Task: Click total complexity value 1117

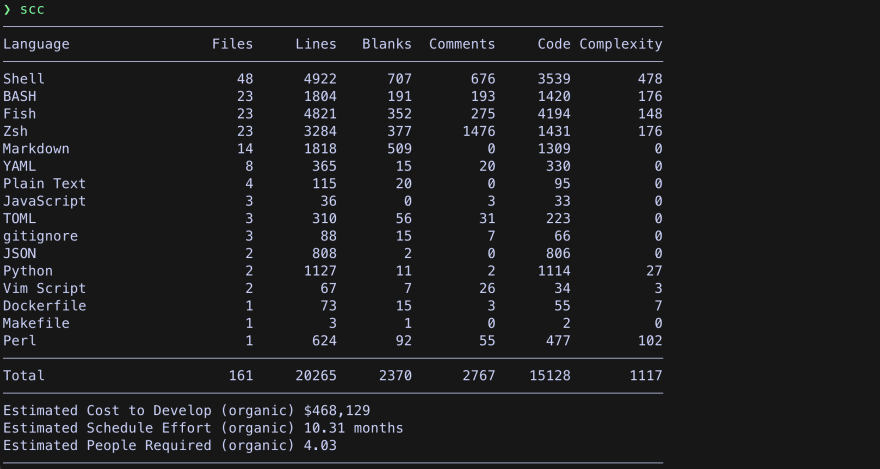Action: coord(646,375)
